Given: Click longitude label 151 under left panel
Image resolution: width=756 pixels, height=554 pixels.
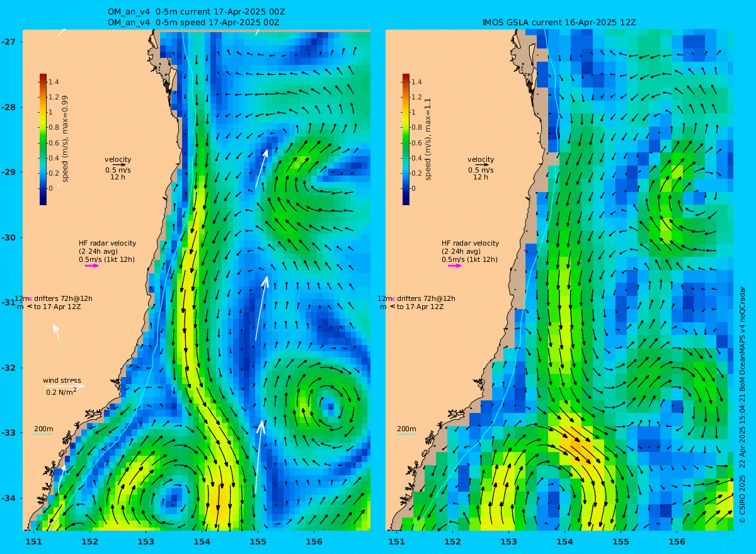Looking at the screenshot, I should click(33, 541).
